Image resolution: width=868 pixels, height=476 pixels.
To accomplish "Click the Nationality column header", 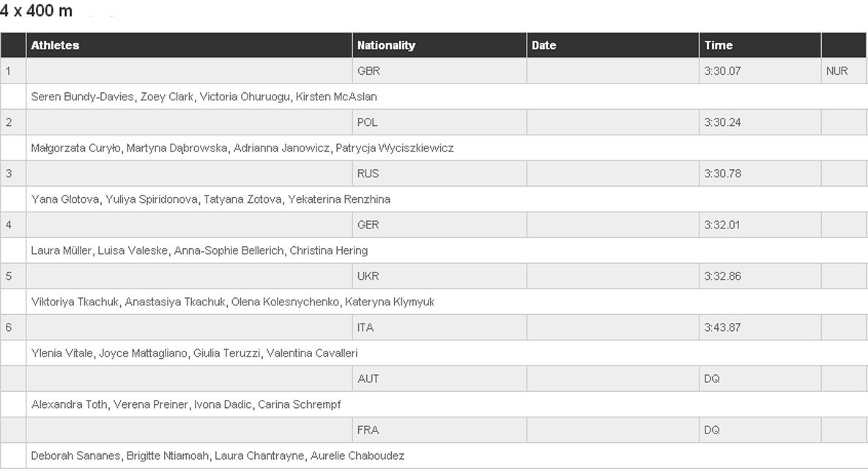I will (x=439, y=45).
